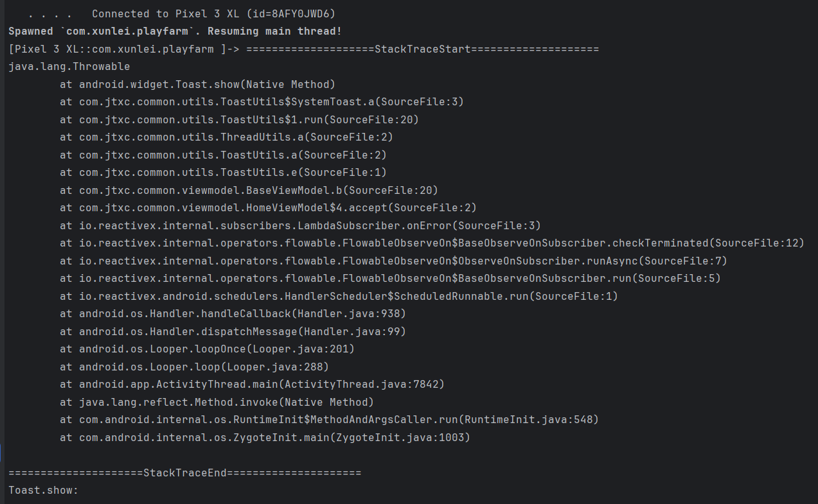The image size is (818, 504).
Task: Click the ToastUtils$1.run stack frame
Action: point(239,119)
